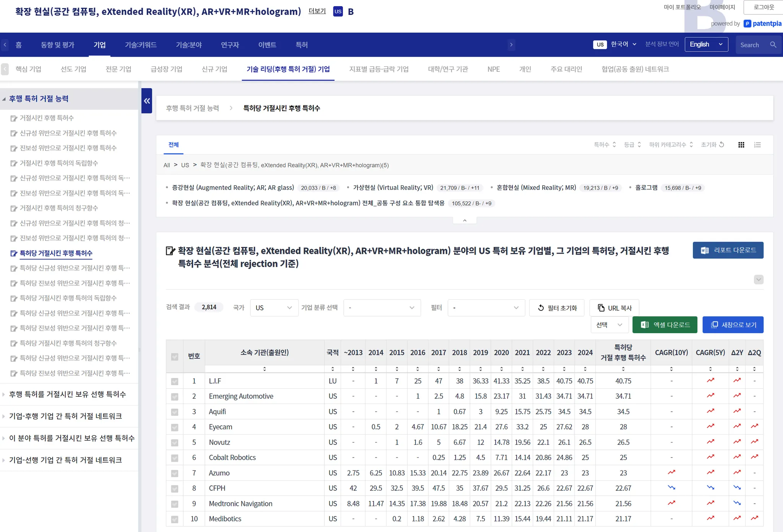783x532 pixels.
Task: Switch to list view icon
Action: 757,145
